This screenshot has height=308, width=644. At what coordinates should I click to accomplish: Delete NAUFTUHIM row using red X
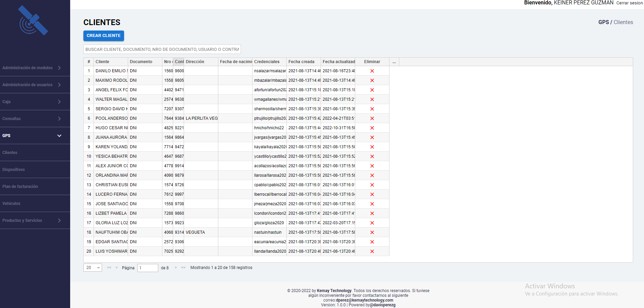point(372,232)
